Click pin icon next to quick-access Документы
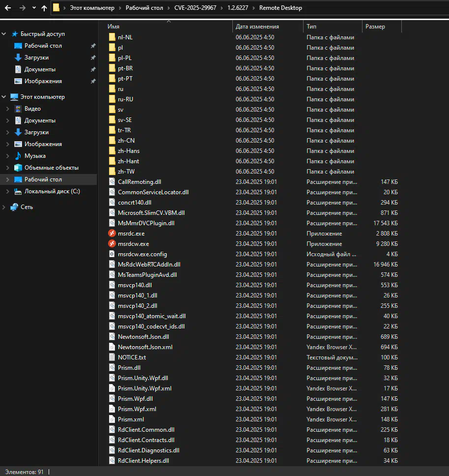Screen dimensions: 449x476 (93, 69)
